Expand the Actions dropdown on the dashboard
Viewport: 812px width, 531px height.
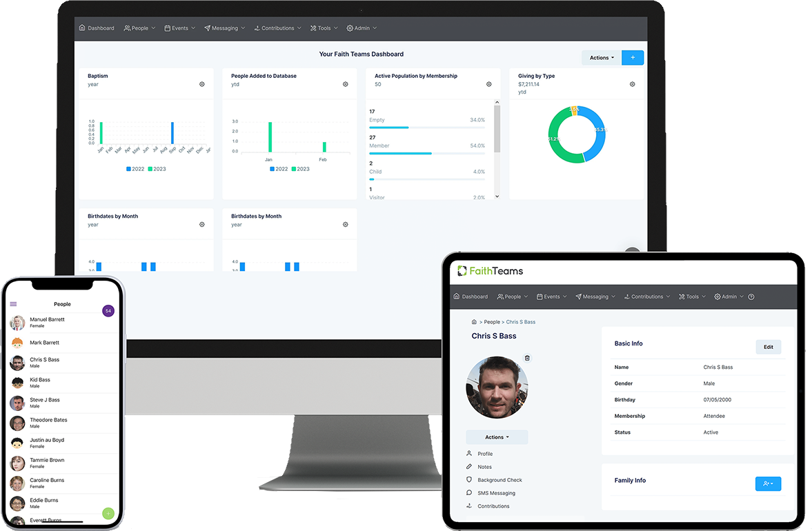[x=600, y=57]
